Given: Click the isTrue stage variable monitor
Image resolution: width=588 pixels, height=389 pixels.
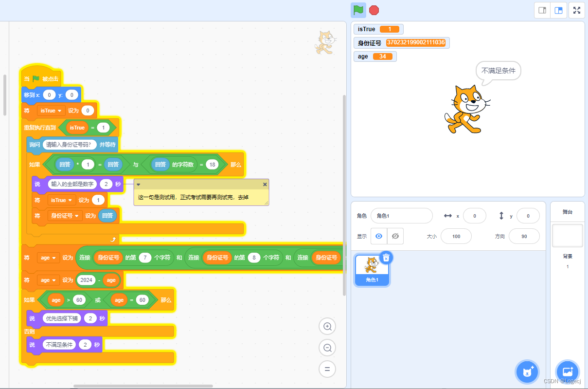Looking at the screenshot, I should [x=378, y=29].
